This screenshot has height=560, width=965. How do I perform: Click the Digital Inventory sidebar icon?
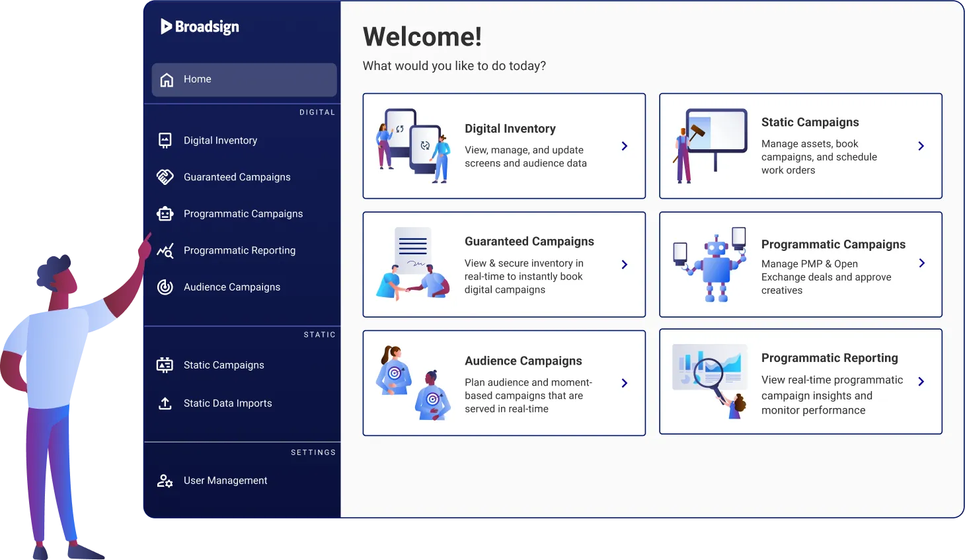[x=165, y=141]
